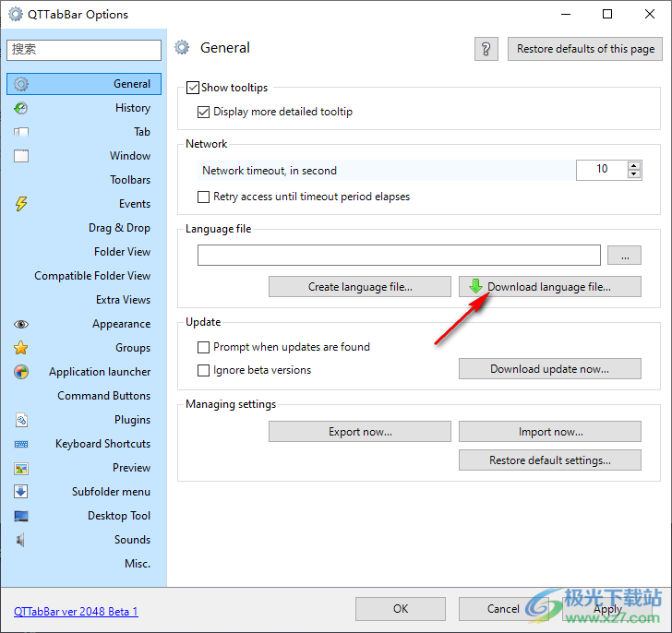Check Ignore beta versions
Image resolution: width=672 pixels, height=633 pixels.
coord(204,370)
